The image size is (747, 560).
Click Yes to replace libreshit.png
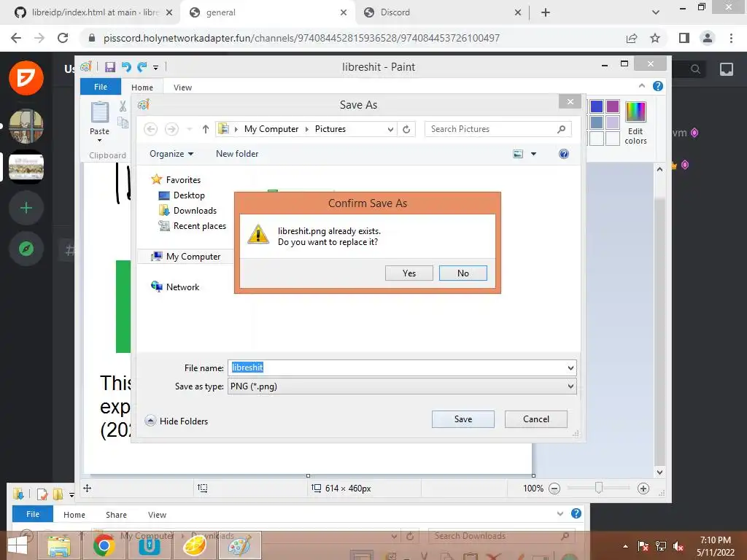(409, 273)
